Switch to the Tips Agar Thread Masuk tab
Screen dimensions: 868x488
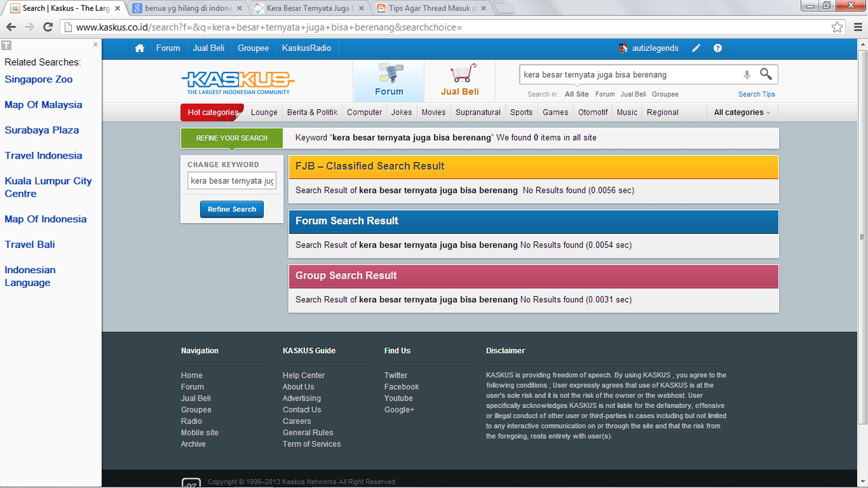(x=432, y=8)
